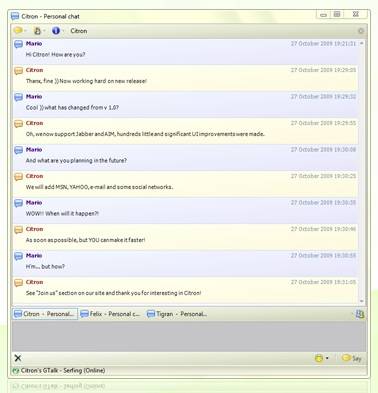378x393 pixels.
Task: Expand the dropdown arrow beside the user icon
Action: tap(44, 31)
